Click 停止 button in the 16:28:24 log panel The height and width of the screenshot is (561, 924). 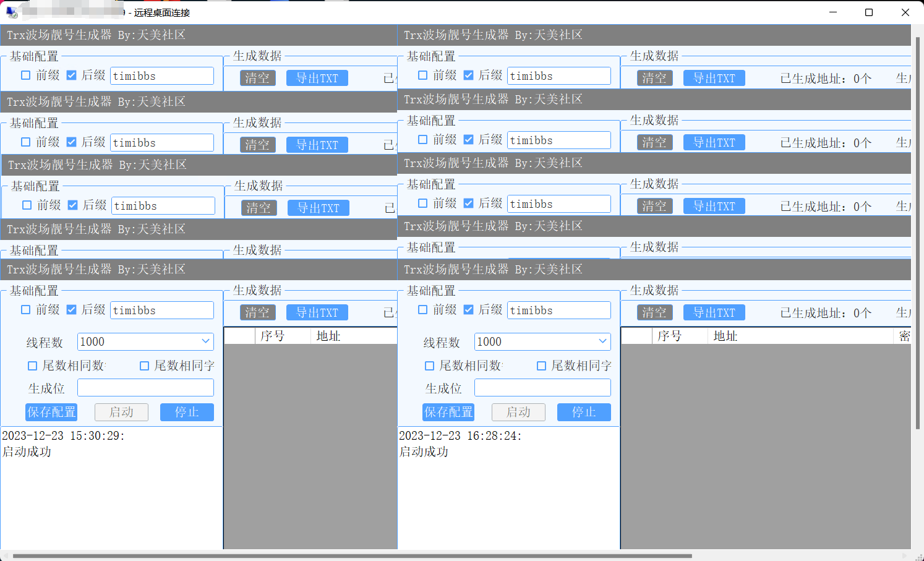(x=584, y=412)
